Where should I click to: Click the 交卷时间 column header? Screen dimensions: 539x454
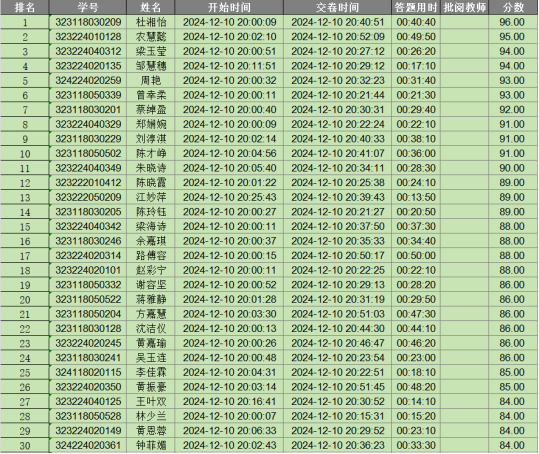[x=338, y=7]
